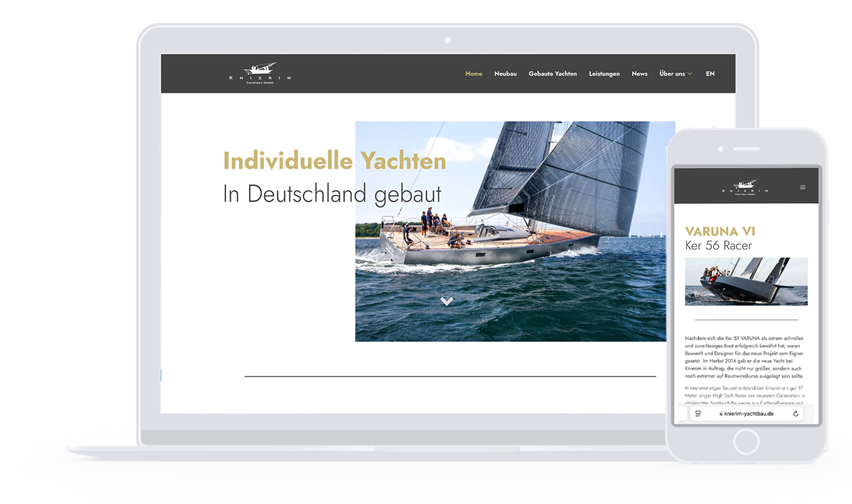Click the scroll-down chevron on hero image
852x504 pixels.
tap(446, 301)
